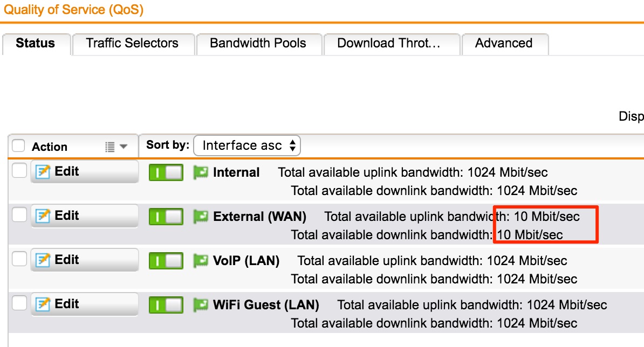Toggle QoS off for Internal interface
The image size is (644, 347).
click(166, 172)
